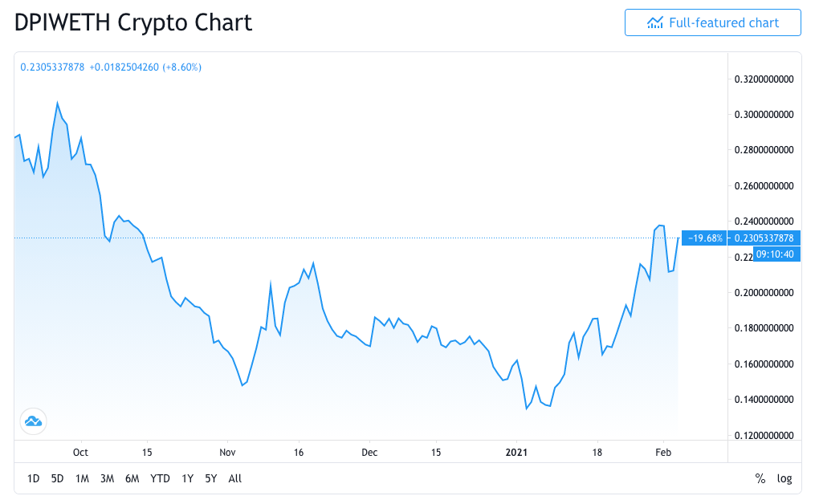Click the -19.68% change badge
The width and height of the screenshot is (815, 504).
click(706, 238)
